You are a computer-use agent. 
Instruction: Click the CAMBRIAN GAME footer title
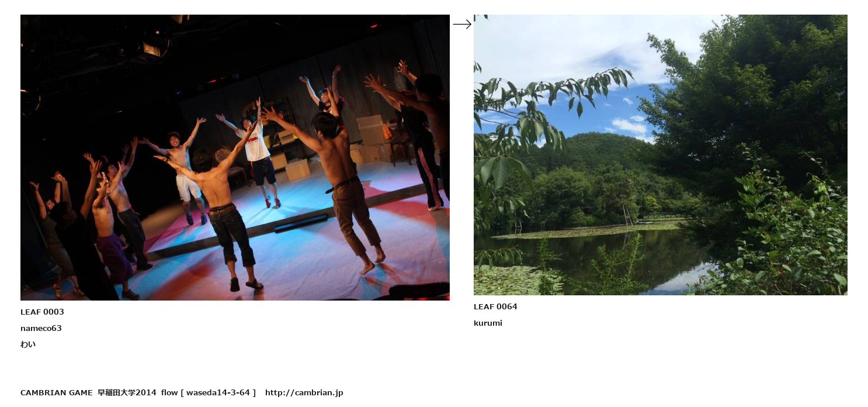pos(57,393)
